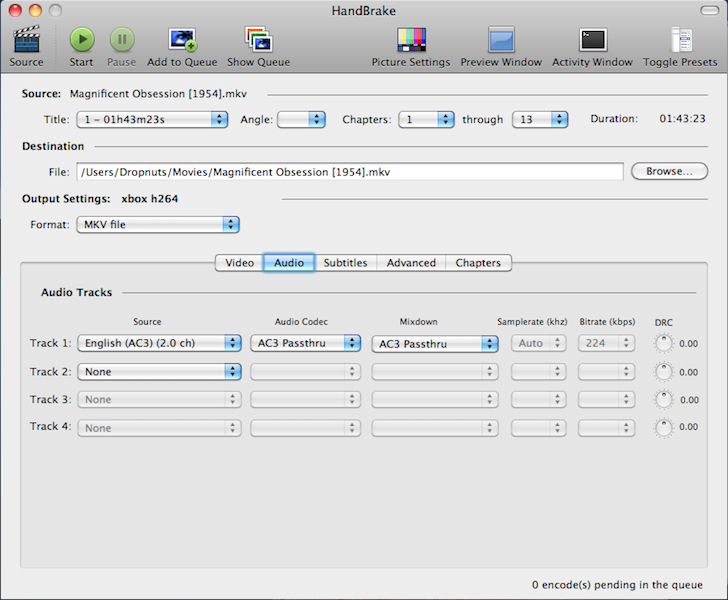
Task: Click the destination File path field
Action: [350, 172]
